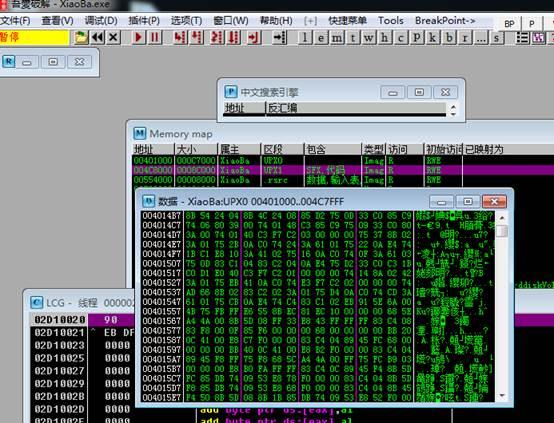Open the 选项(T) menu
Screen dimensions: 554x423
[186, 21]
